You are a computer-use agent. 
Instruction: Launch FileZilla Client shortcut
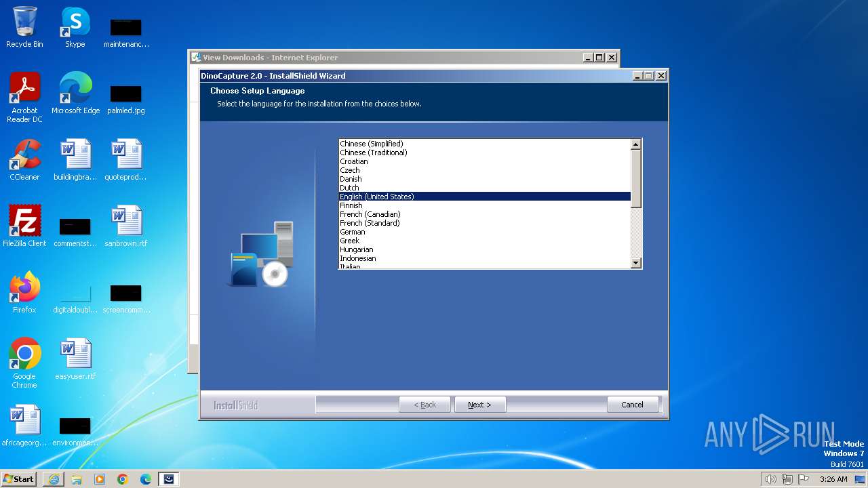pyautogui.click(x=24, y=226)
